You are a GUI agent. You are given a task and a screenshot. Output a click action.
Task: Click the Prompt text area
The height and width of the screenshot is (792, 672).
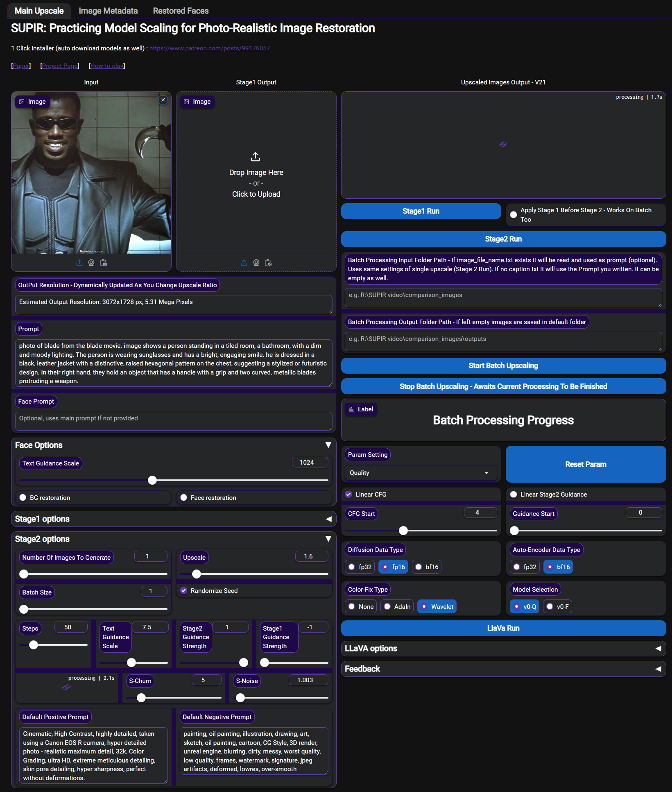pos(174,363)
